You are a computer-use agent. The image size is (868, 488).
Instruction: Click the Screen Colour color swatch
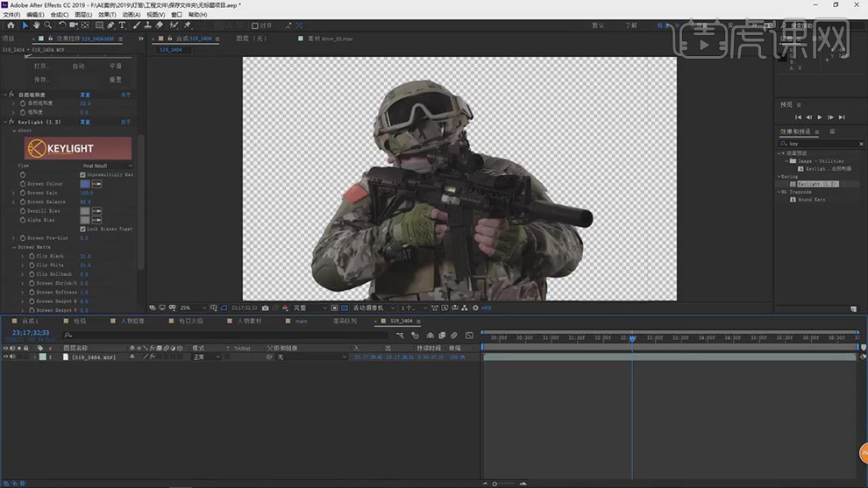point(85,184)
